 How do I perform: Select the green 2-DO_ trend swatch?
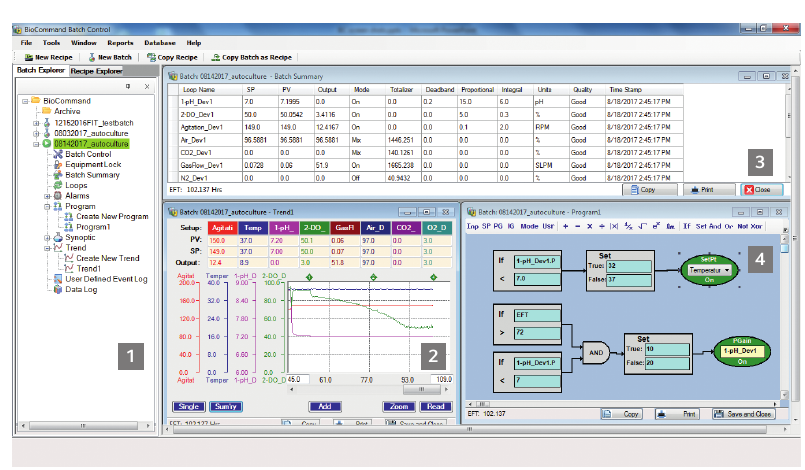click(x=313, y=228)
